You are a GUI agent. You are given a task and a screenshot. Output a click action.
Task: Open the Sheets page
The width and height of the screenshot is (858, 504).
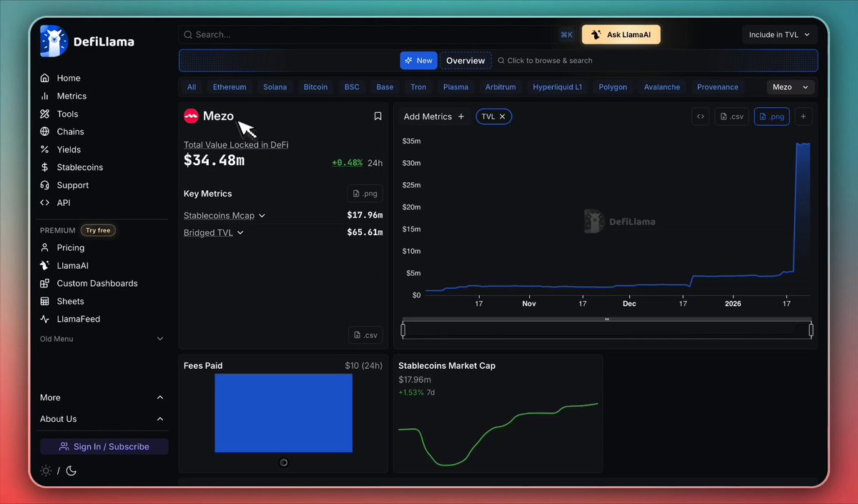point(70,301)
